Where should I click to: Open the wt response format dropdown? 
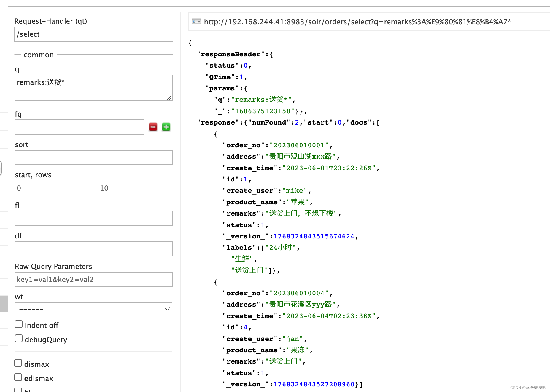coord(94,309)
